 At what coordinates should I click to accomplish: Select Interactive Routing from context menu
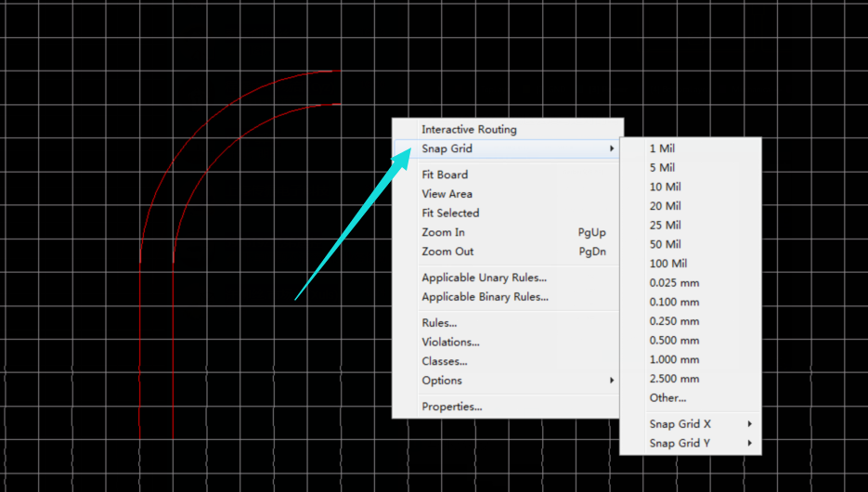469,130
